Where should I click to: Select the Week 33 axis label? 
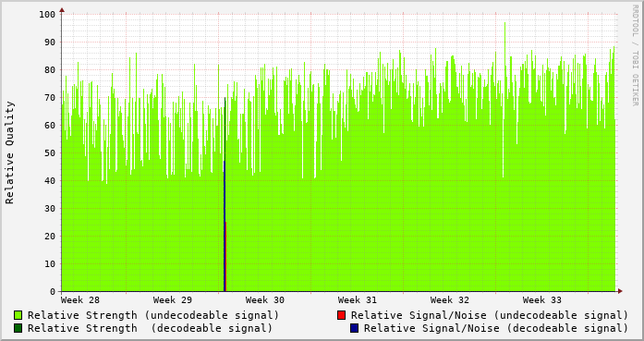pyautogui.click(x=542, y=300)
